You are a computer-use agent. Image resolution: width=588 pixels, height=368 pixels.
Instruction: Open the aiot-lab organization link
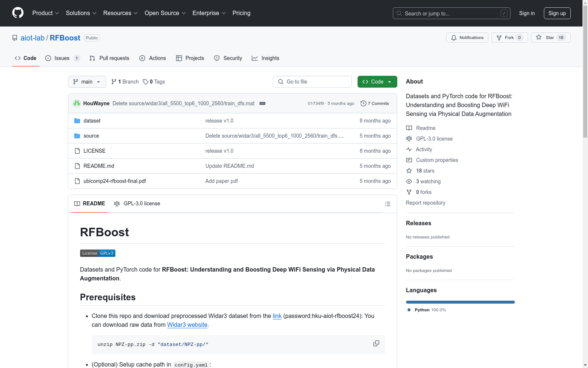(32, 38)
